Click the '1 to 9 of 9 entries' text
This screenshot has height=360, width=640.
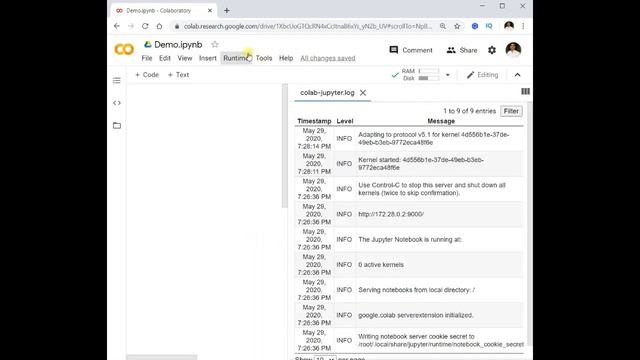tap(469, 111)
